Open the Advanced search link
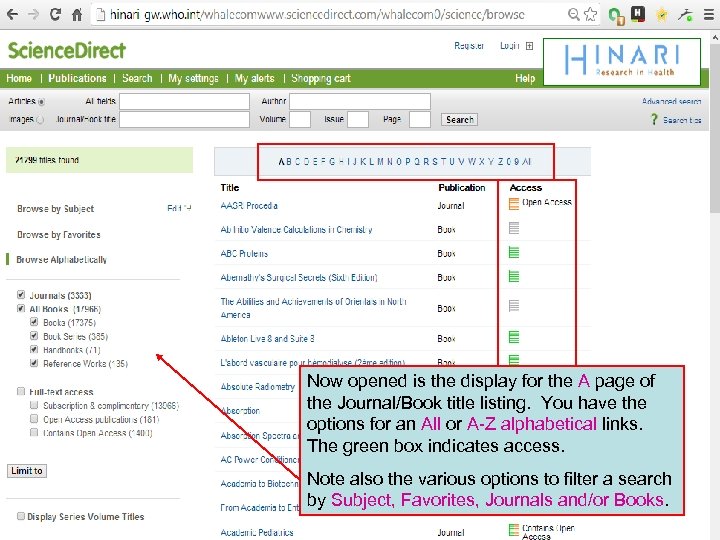The image size is (720, 540). click(671, 101)
